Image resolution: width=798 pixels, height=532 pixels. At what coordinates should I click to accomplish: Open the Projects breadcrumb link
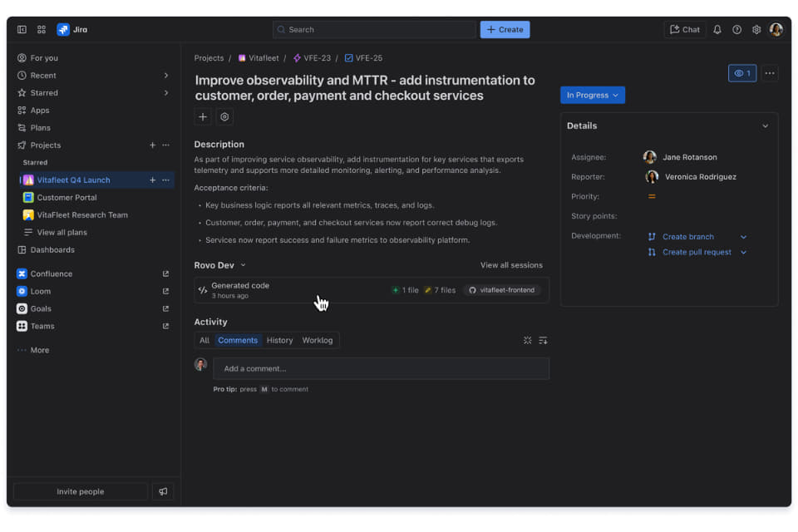click(209, 58)
